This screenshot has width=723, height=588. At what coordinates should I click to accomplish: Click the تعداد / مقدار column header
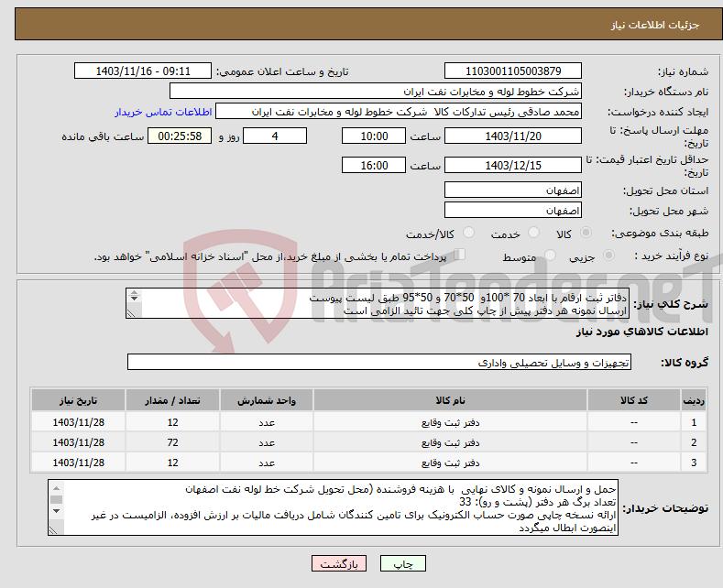pyautogui.click(x=172, y=400)
